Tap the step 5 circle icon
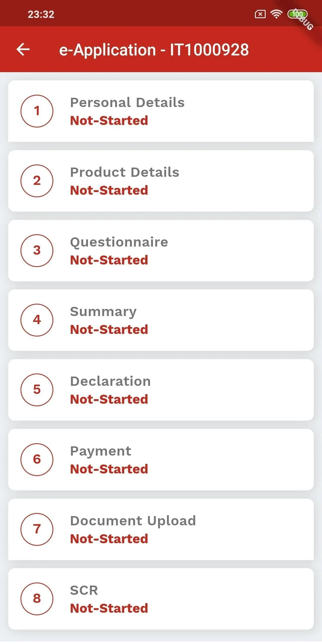322x644 pixels. pyautogui.click(x=37, y=390)
